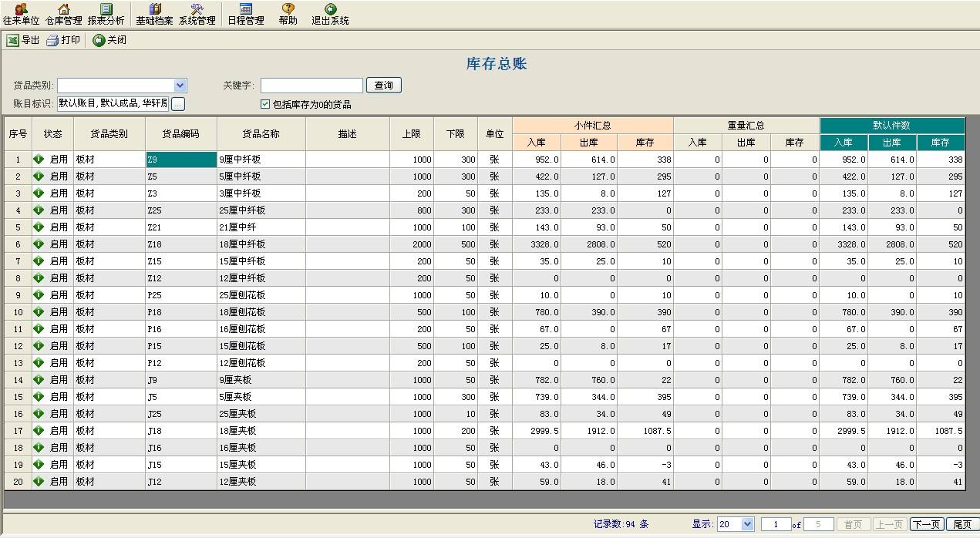Run a search with the 查询 button
980x538 pixels.
click(x=383, y=85)
